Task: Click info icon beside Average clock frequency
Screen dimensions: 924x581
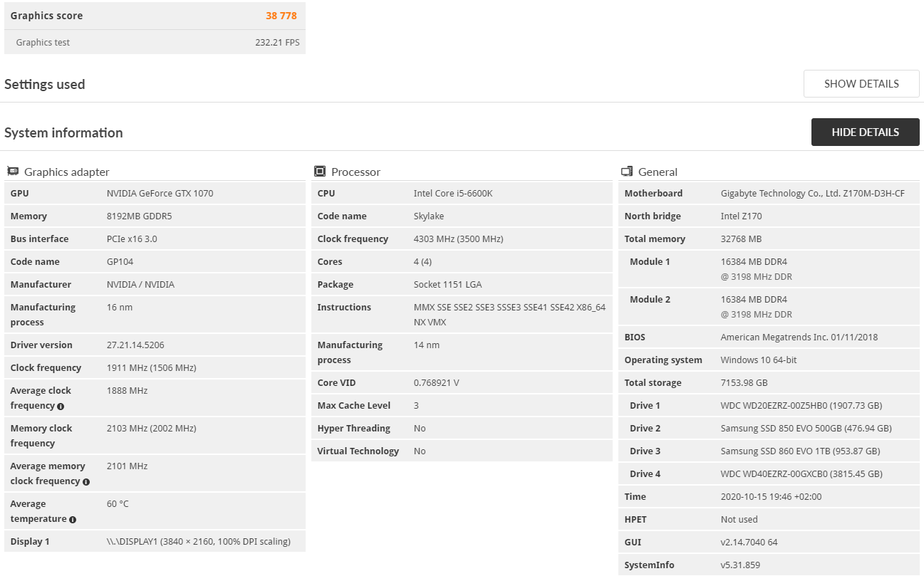Action: (61, 407)
